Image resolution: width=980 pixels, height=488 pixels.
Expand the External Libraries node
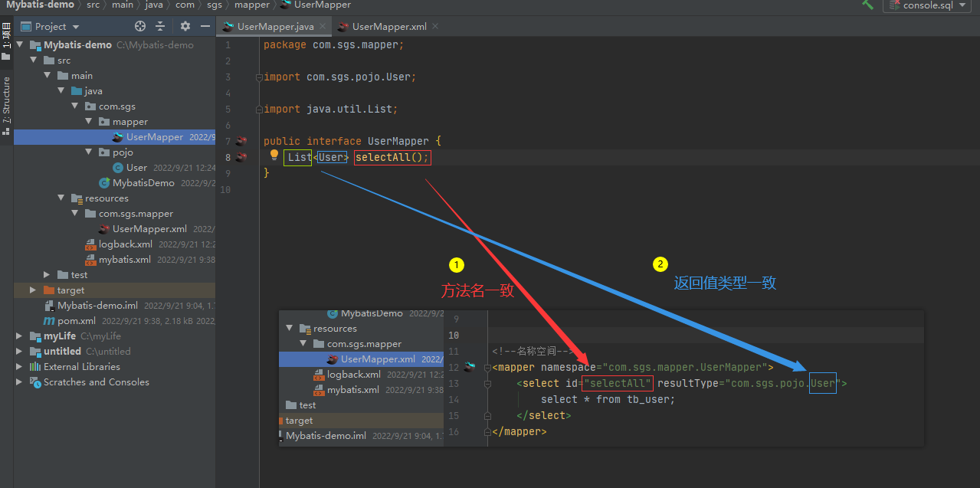tap(19, 366)
